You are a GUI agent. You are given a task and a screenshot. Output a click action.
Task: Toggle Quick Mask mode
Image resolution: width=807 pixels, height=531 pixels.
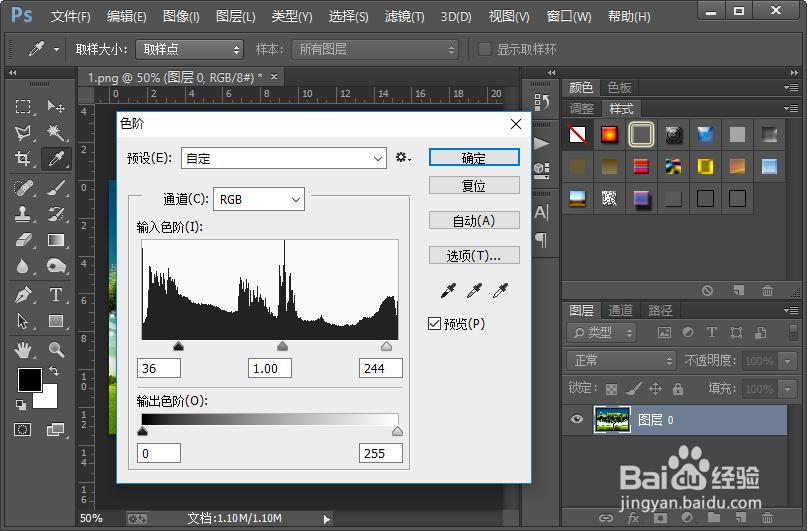pyautogui.click(x=23, y=429)
